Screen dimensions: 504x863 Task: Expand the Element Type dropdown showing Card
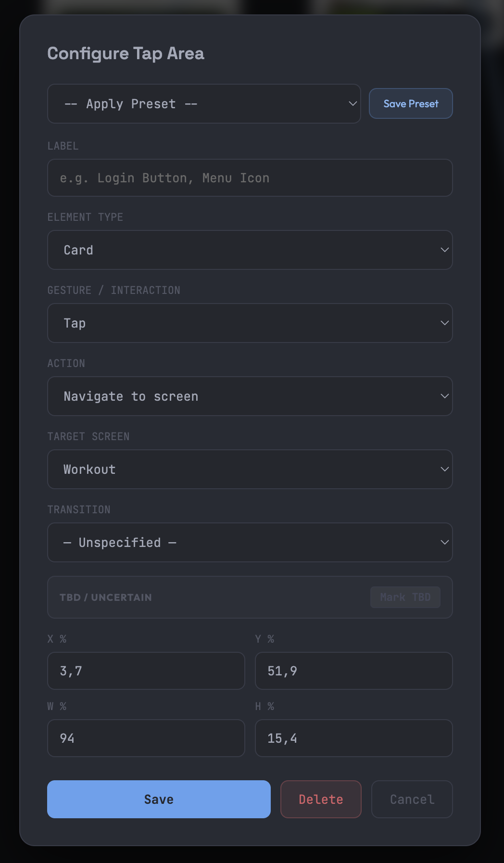[250, 250]
